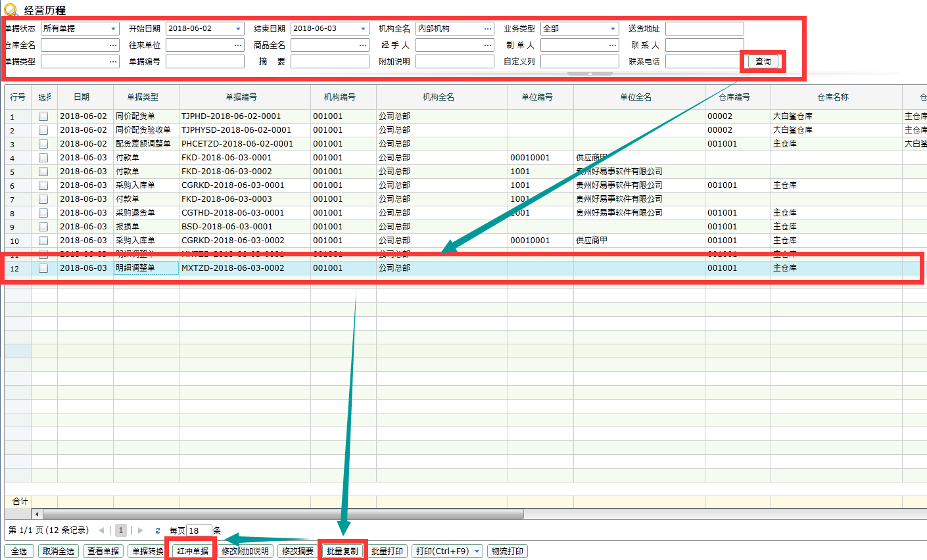Click the horizontal scrollbar left arrow
The width and height of the screenshot is (927, 560).
(37, 514)
